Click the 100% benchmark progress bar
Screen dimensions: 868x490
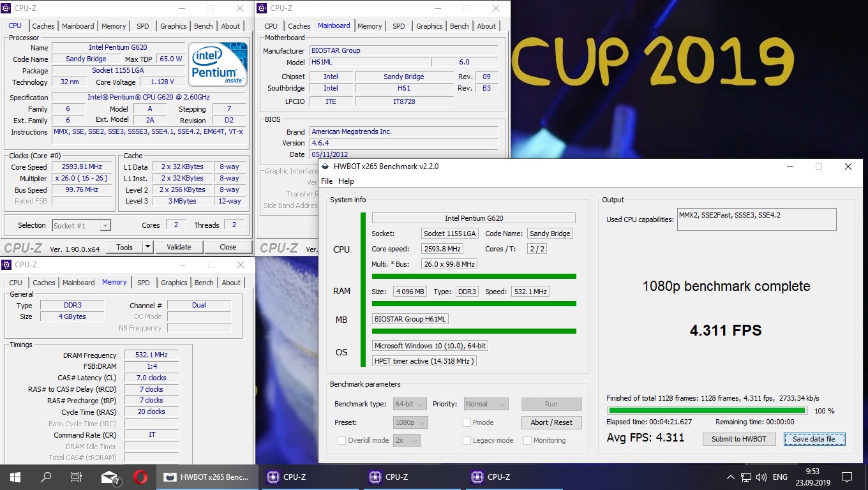(x=707, y=411)
